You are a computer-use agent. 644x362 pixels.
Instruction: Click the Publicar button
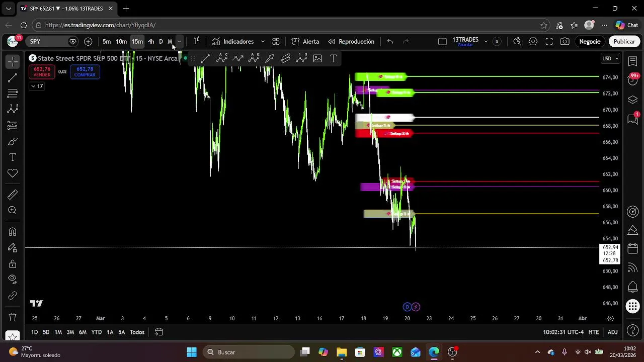pos(624,42)
